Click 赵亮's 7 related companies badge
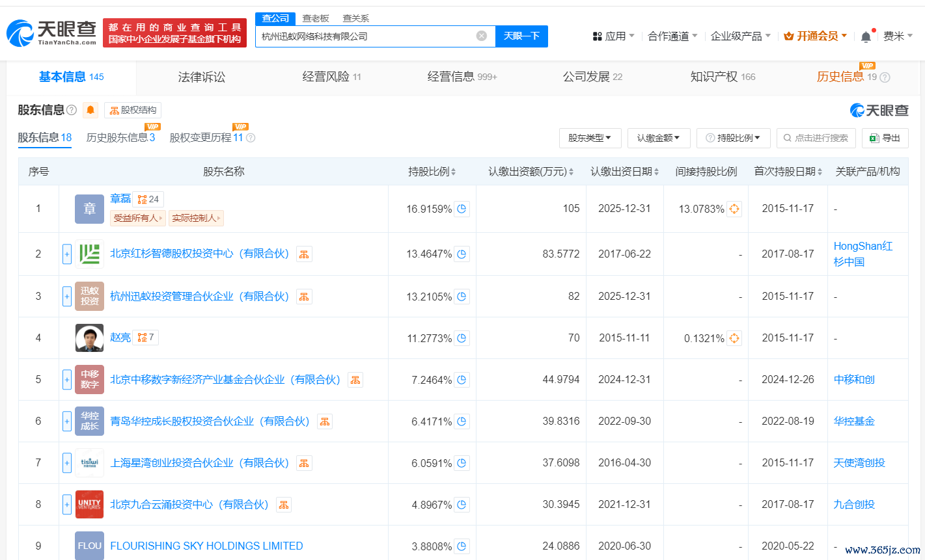 pos(146,337)
